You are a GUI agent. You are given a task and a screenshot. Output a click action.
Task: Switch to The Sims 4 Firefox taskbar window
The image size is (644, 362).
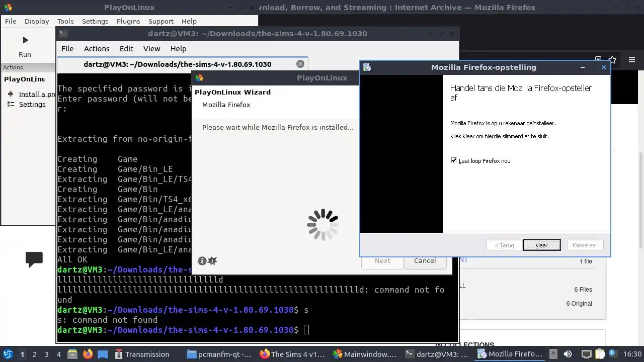[292, 354]
